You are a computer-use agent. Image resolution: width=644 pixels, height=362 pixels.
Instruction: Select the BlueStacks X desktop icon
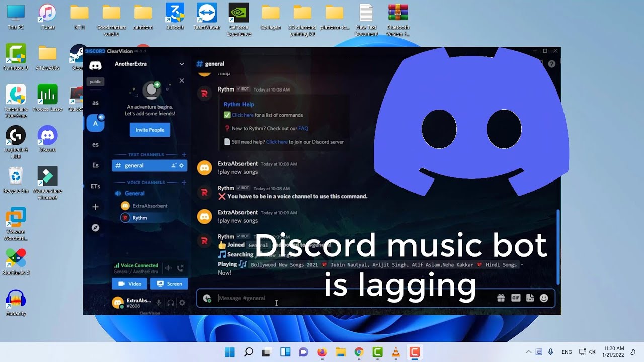click(x=16, y=262)
